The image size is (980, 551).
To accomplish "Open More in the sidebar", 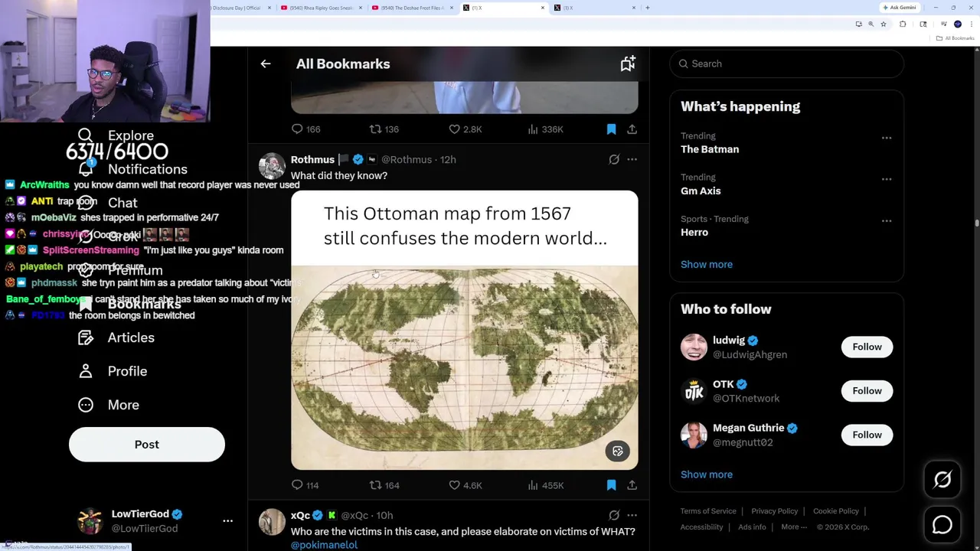I will (109, 405).
